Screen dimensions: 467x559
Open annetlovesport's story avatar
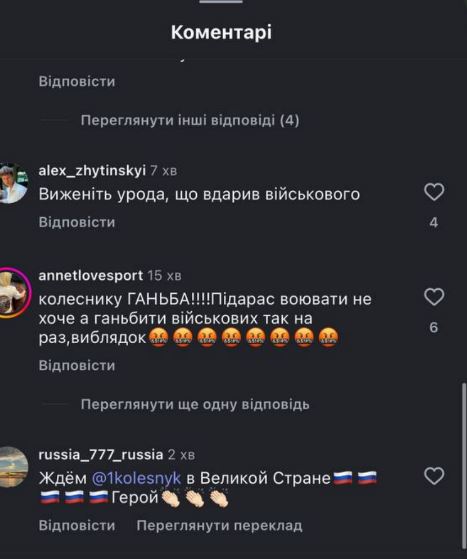coord(14,292)
